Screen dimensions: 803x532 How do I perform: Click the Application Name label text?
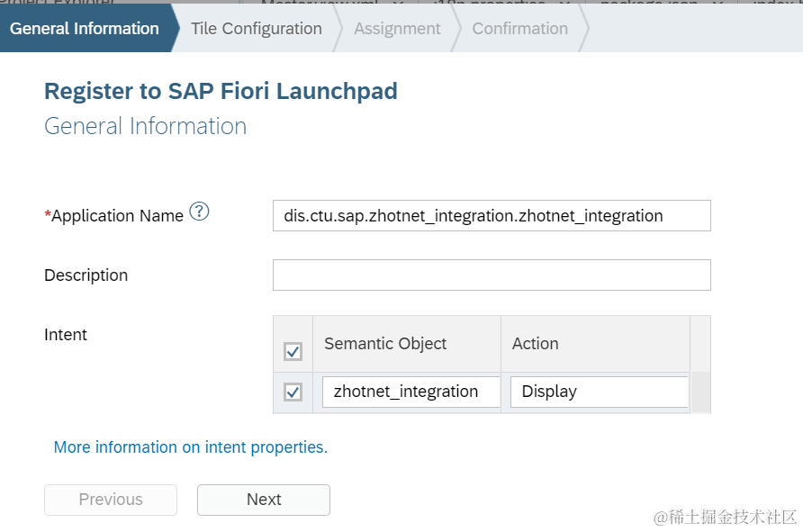(117, 216)
